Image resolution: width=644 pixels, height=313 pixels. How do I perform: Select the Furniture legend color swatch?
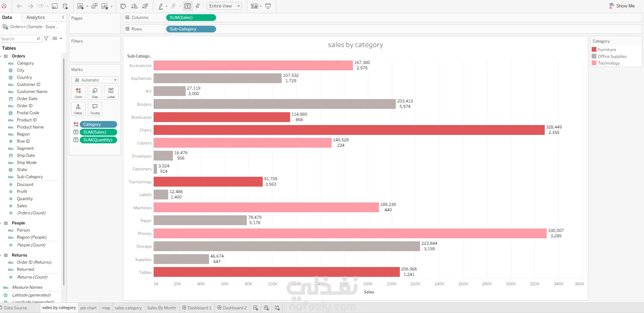coord(594,49)
